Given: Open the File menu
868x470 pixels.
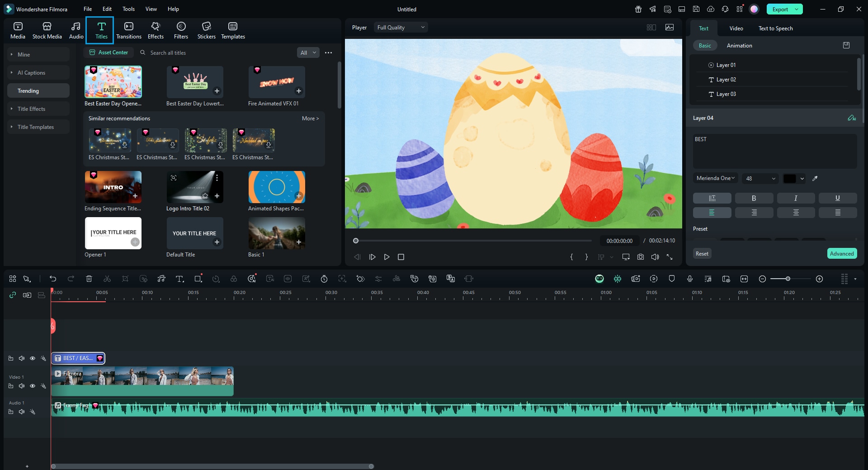Looking at the screenshot, I should point(88,9).
